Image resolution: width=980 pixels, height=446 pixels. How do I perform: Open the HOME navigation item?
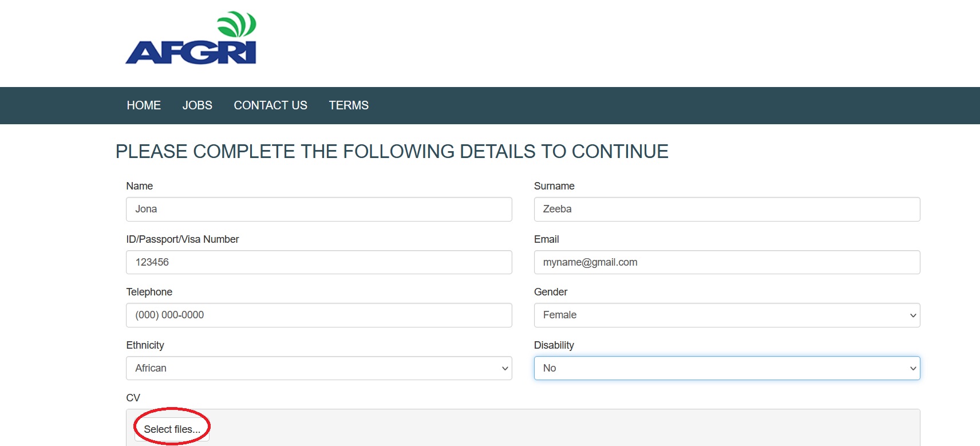pyautogui.click(x=144, y=105)
